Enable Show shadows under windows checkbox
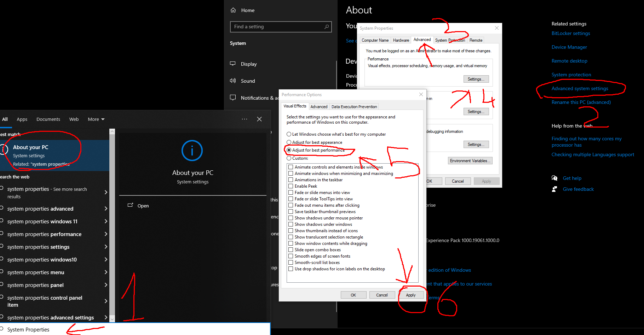644x335 pixels. point(291,224)
